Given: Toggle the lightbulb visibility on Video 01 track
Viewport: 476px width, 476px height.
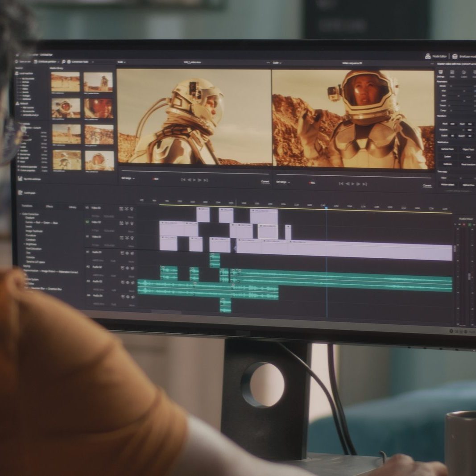Looking at the screenshot, I should [x=132, y=238].
